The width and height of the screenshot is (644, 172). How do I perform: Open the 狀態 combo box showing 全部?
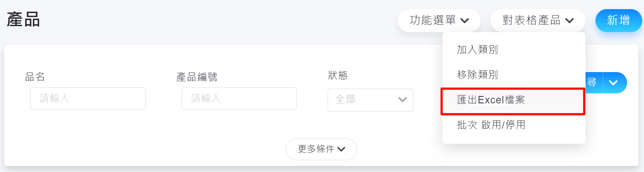(371, 100)
